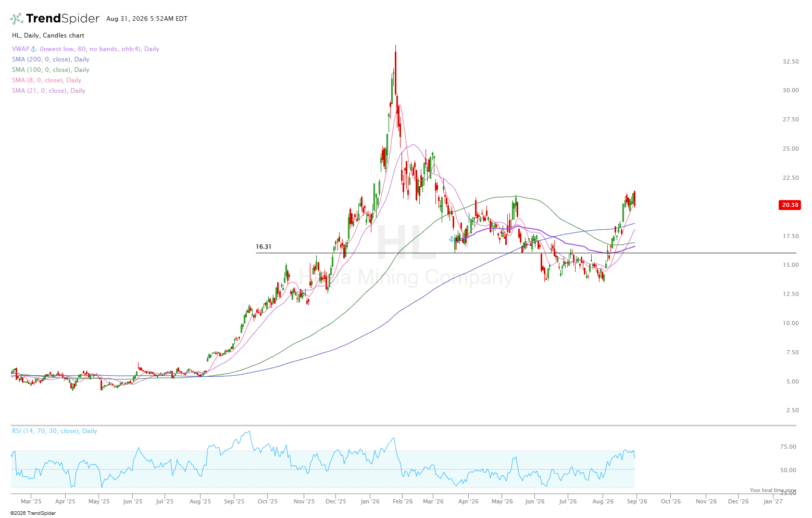Image resolution: width=812 pixels, height=518 pixels.
Task: Click the 10.00 price axis label
Action: coord(791,323)
